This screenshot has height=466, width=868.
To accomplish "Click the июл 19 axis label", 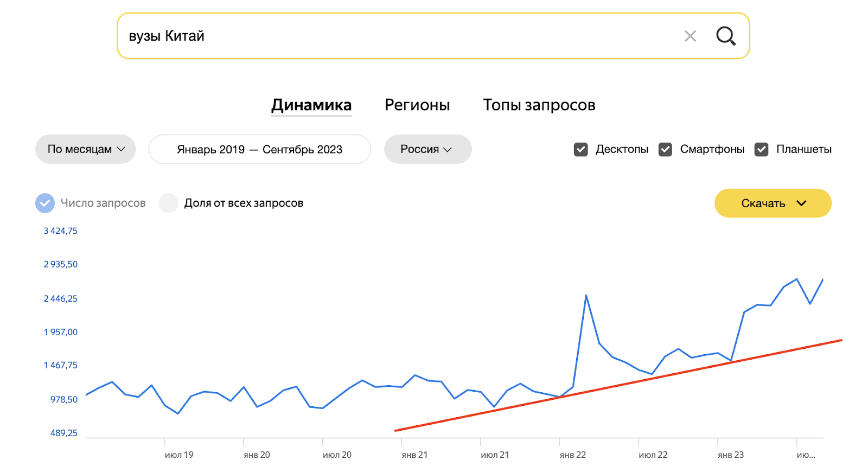I will [179, 455].
